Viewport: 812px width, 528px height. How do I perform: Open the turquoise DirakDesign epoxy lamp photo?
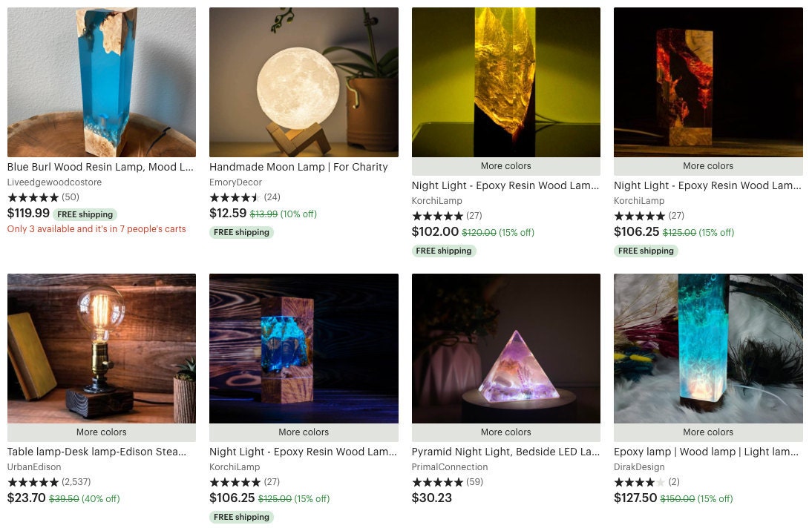(708, 349)
